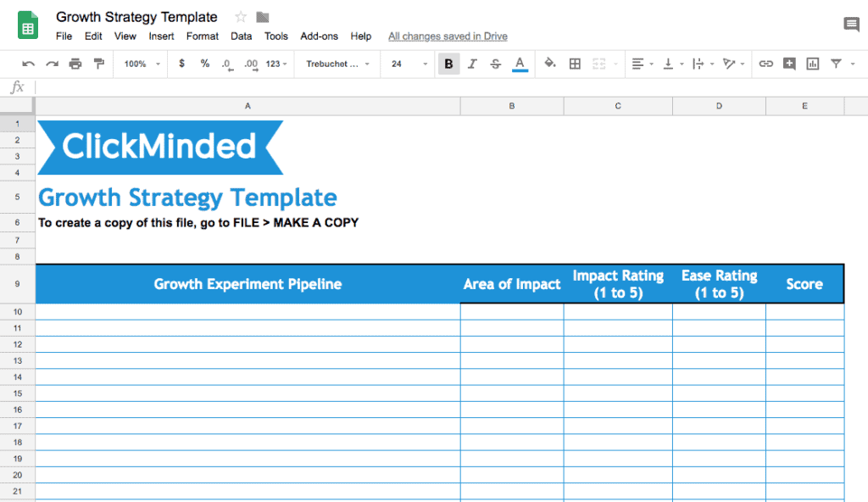Viewport: 868px width, 502px height.
Task: Click into the formula bar
Action: (451, 87)
